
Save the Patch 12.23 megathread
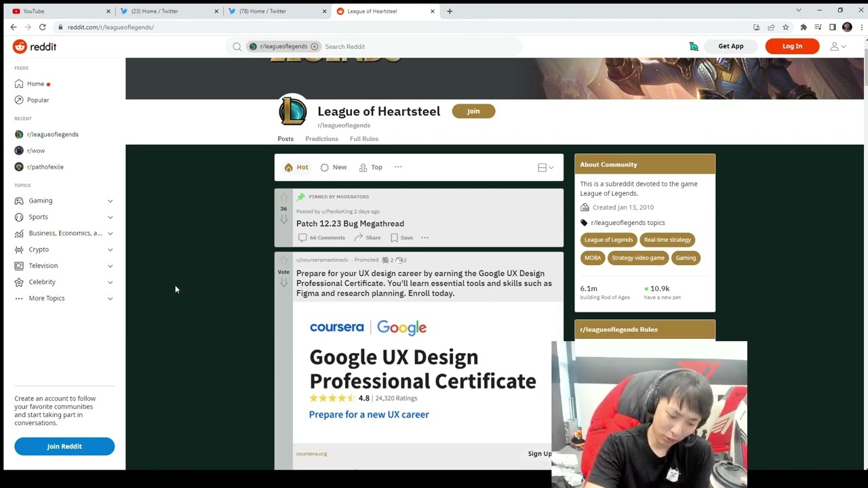[401, 238]
